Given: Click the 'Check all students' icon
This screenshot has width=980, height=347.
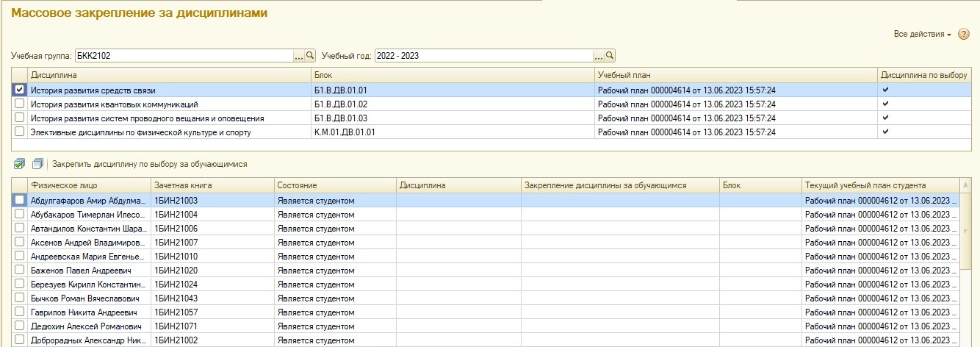Looking at the screenshot, I should [x=20, y=164].
